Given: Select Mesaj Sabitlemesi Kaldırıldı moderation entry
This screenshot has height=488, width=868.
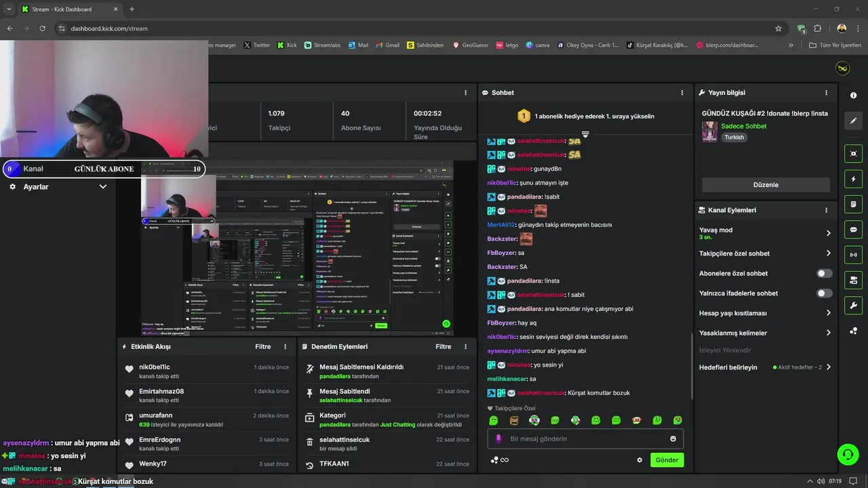Looking at the screenshot, I should [387, 371].
